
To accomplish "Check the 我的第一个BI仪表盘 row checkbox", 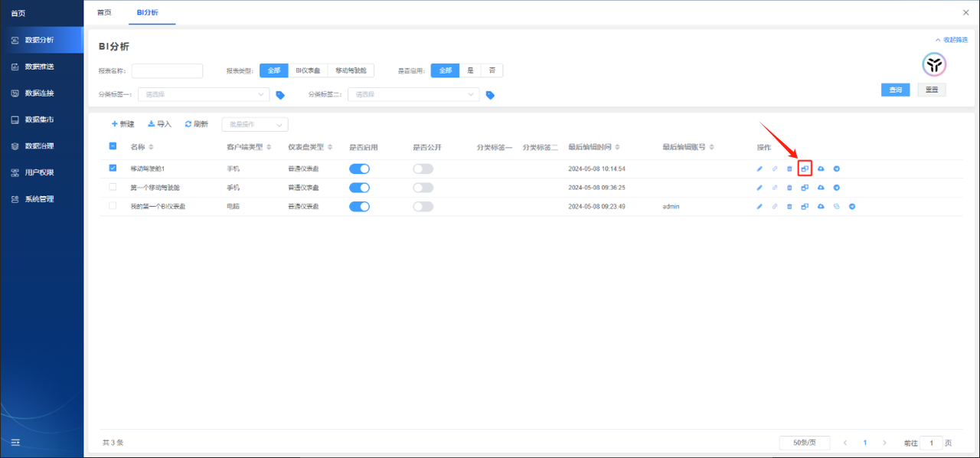I will 113,206.
